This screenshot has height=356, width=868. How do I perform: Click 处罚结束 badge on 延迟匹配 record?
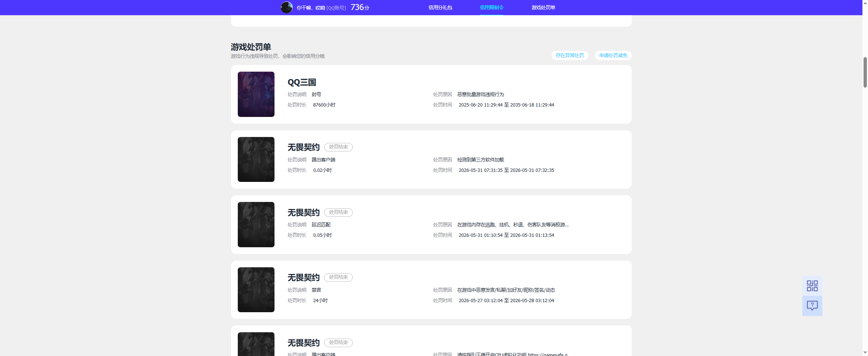pos(338,212)
